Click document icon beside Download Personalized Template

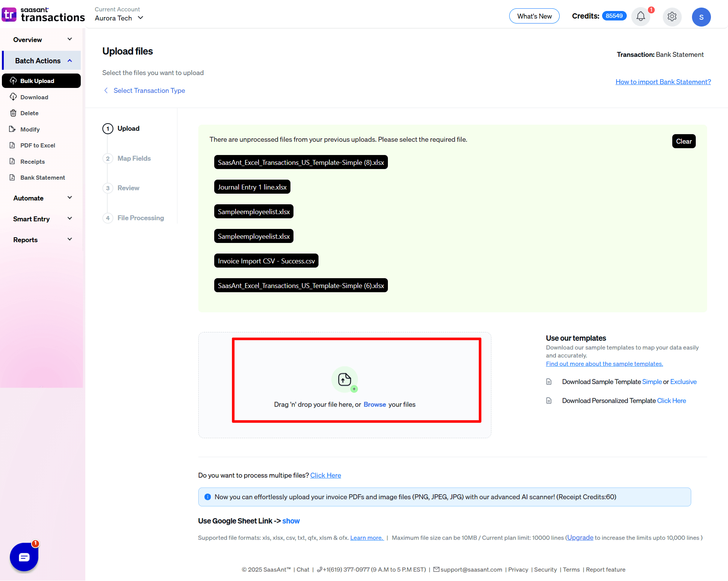[549, 401]
